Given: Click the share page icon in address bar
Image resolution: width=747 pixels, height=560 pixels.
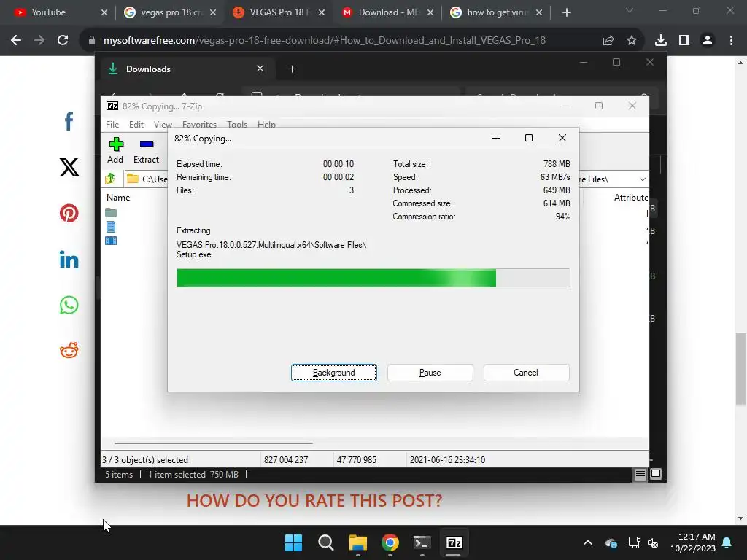Looking at the screenshot, I should [608, 41].
